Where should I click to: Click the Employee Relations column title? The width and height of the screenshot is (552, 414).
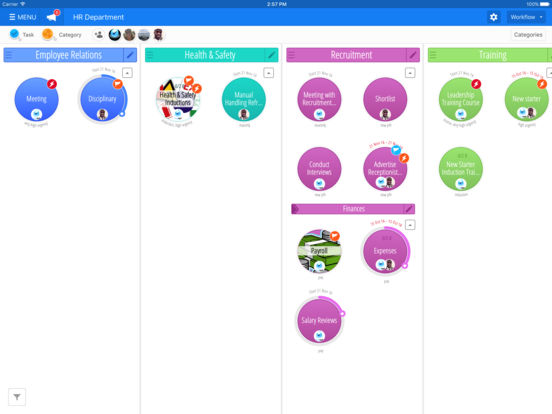point(69,55)
